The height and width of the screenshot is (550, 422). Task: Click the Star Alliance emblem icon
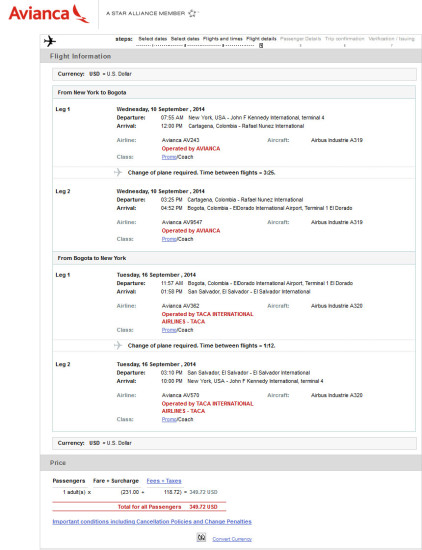click(x=192, y=13)
